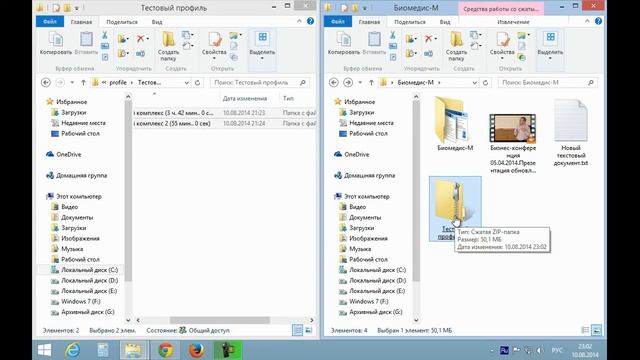Image resolution: width=640 pixels, height=360 pixels.
Task: Collapse the ribbon in the left window
Action: click(x=299, y=21)
